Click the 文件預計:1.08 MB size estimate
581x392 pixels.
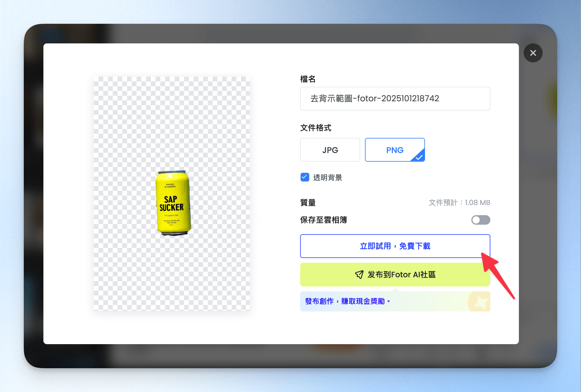tap(459, 203)
